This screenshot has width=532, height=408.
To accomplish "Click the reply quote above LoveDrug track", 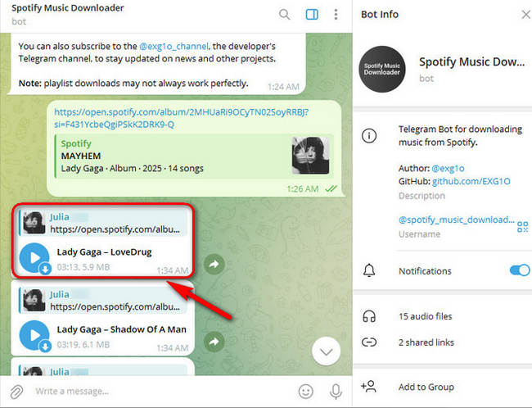I will point(103,223).
